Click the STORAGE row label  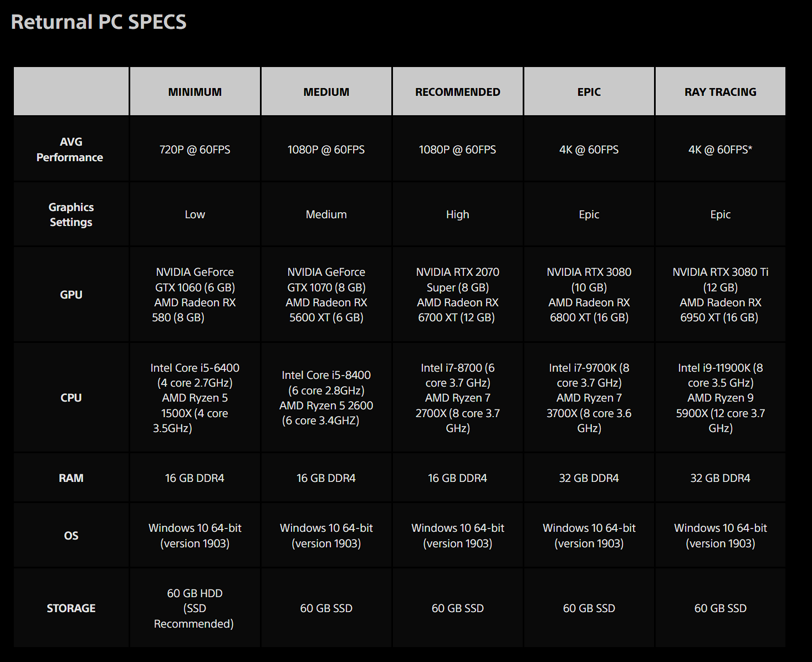pyautogui.click(x=71, y=608)
